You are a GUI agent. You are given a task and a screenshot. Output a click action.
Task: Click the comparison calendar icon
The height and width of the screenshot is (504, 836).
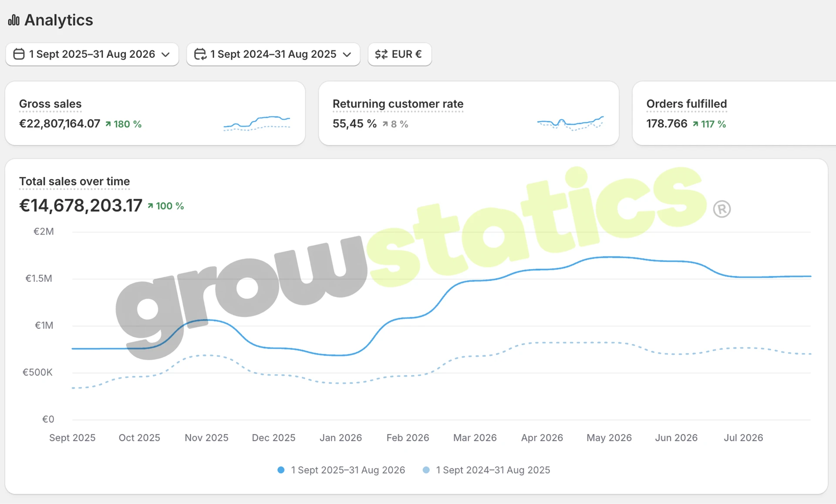(200, 54)
